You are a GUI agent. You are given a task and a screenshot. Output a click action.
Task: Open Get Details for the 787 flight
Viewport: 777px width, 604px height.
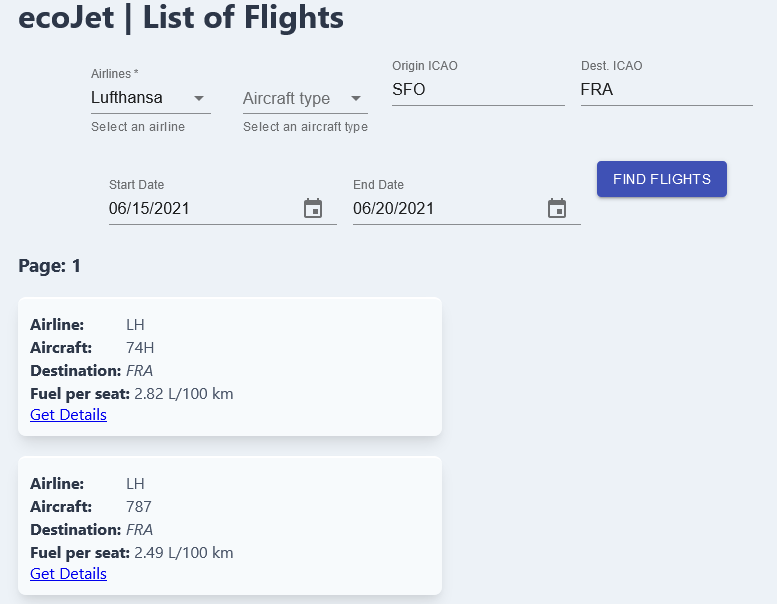tap(68, 574)
